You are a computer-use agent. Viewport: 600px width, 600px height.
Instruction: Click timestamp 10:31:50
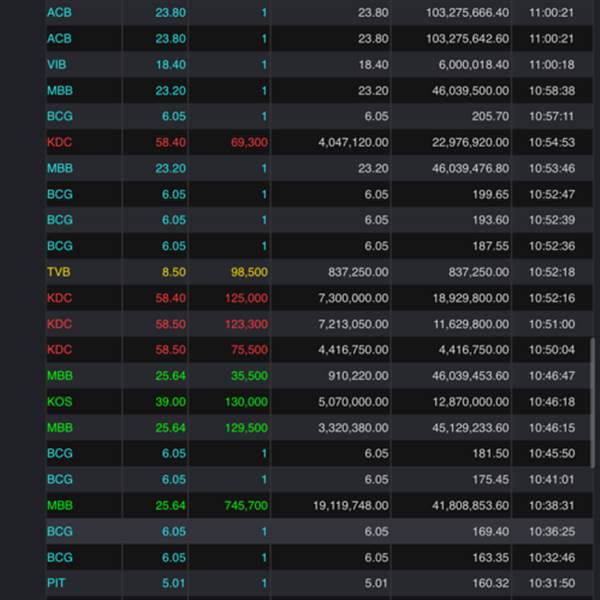[552, 583]
